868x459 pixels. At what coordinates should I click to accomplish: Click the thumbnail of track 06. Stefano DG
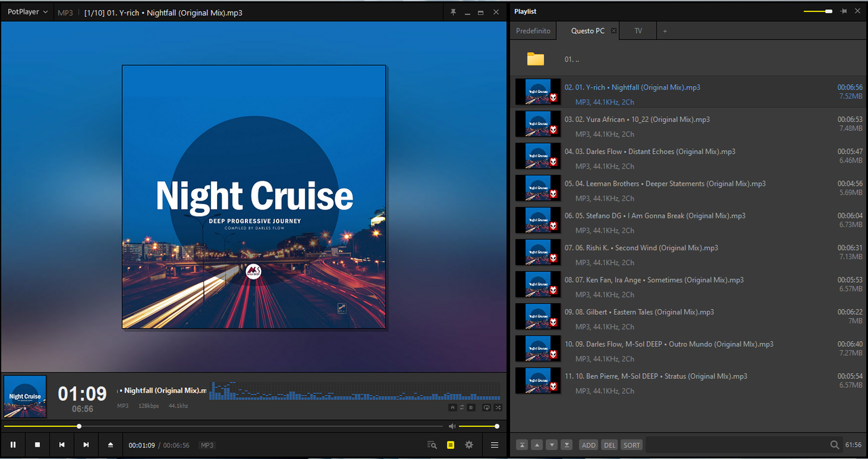point(538,220)
